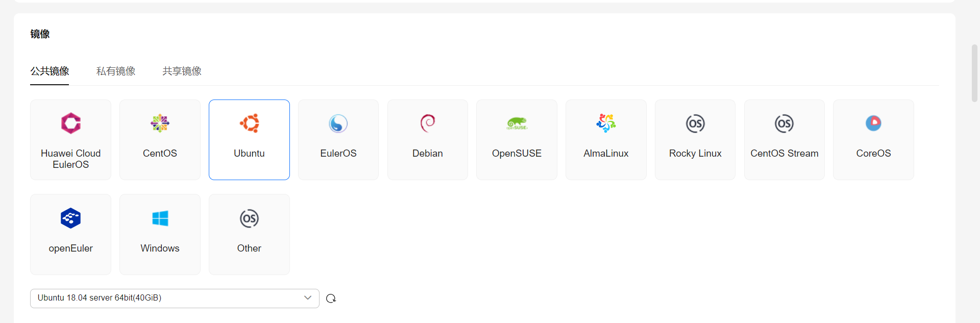980x323 pixels.
Task: Click the refresh icon beside version dropdown
Action: (x=331, y=299)
